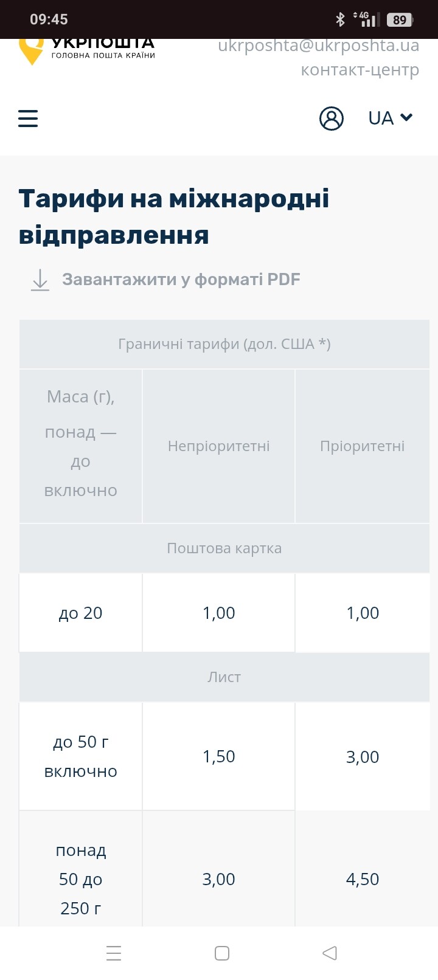This screenshot has width=438, height=980.
Task: Select the 'Пріоритетні' column header
Action: pos(362,446)
